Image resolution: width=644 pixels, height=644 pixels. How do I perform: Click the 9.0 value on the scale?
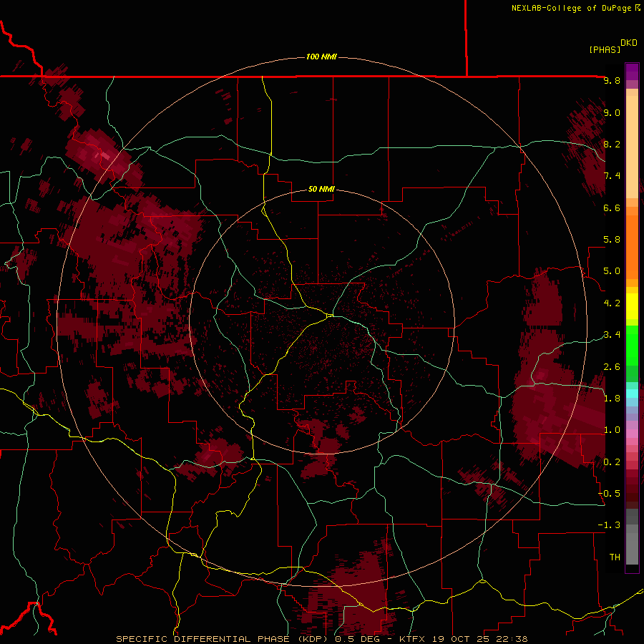coord(612,112)
